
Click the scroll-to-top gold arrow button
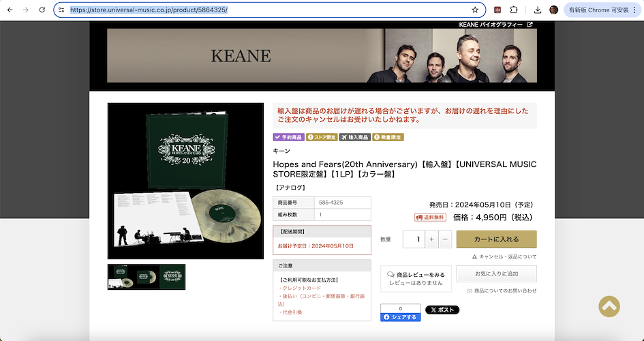pos(609,306)
